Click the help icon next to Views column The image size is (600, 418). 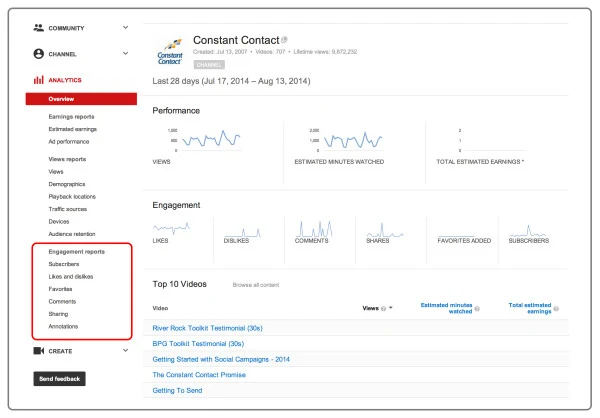383,309
